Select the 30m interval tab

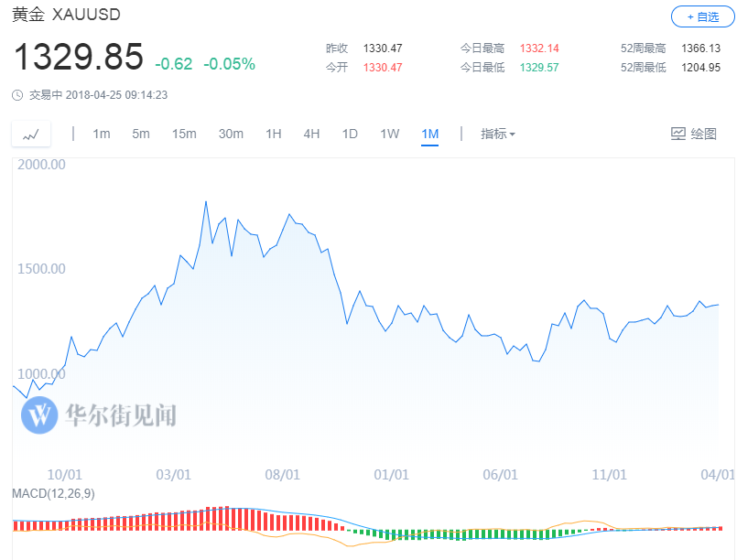(x=231, y=134)
